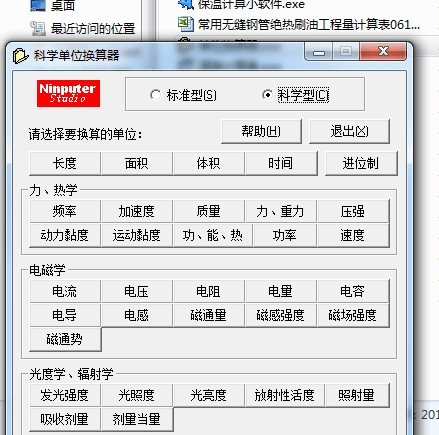The image size is (439, 435).
Task: Open 放射性活度 conversion
Action: 285,395
